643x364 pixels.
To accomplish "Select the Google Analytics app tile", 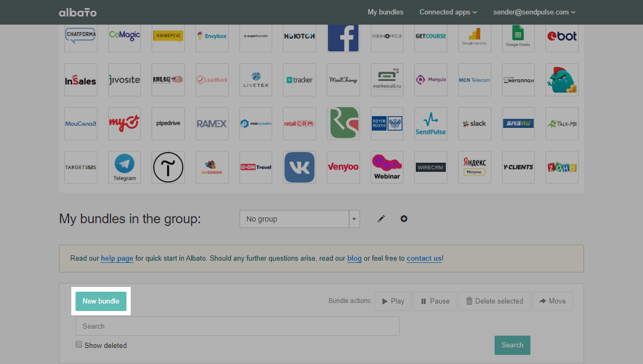I will coord(475,38).
